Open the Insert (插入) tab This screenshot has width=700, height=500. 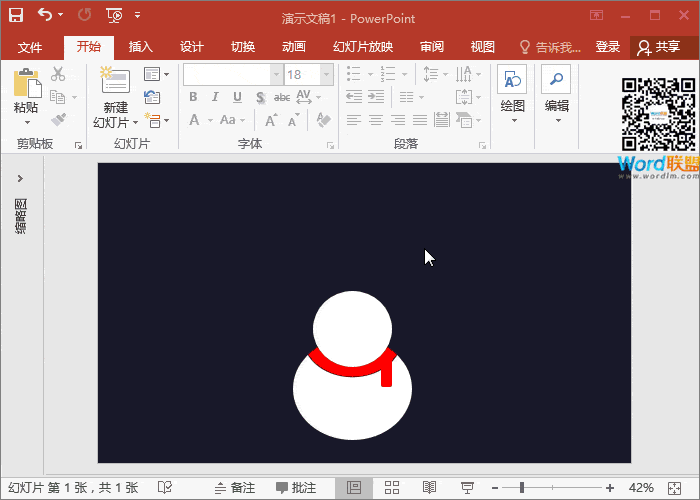click(x=141, y=47)
